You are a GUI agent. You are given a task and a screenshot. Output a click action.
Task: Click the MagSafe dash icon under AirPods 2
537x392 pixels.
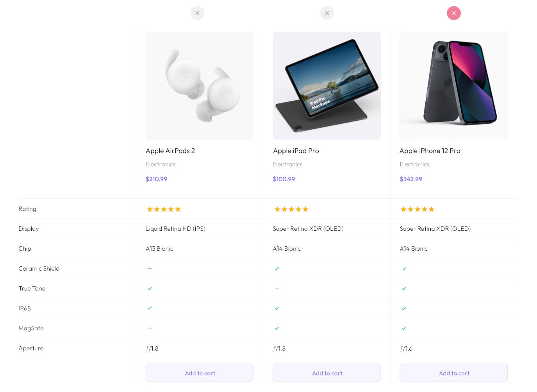point(150,328)
